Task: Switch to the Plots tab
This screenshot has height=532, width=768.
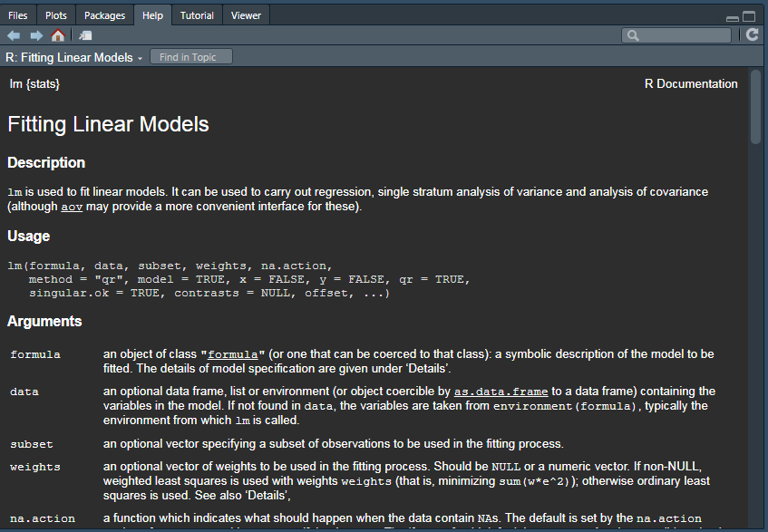Action: coord(56,15)
